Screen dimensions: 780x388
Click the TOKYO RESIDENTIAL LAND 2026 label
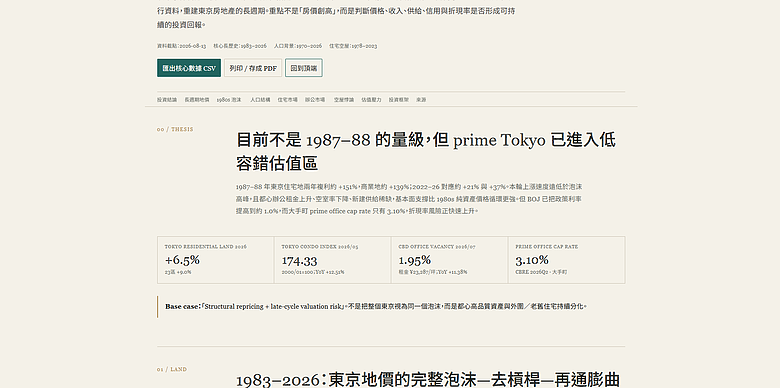click(x=205, y=247)
